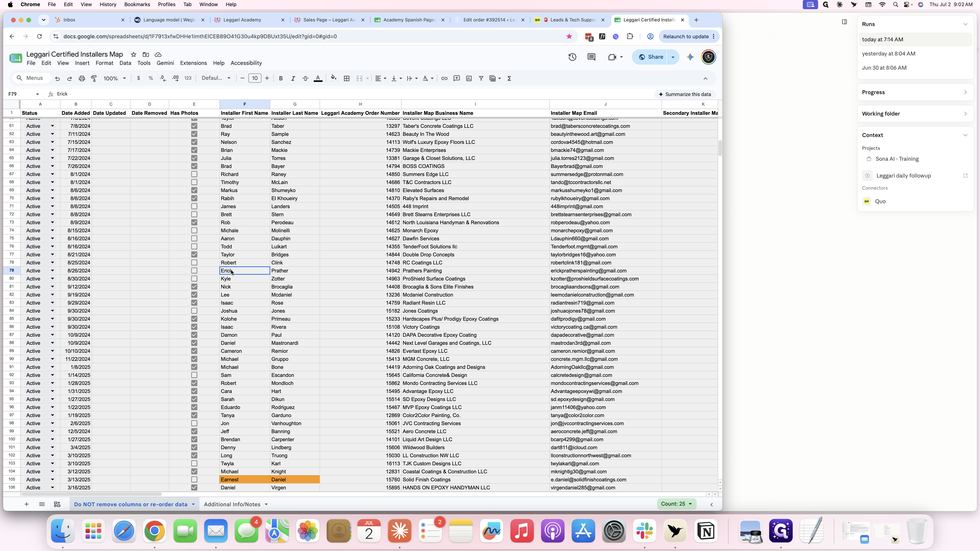Viewport: 980px width, 551px height.
Task: Open Bookmarks in macOS menu bar
Action: [x=137, y=5]
